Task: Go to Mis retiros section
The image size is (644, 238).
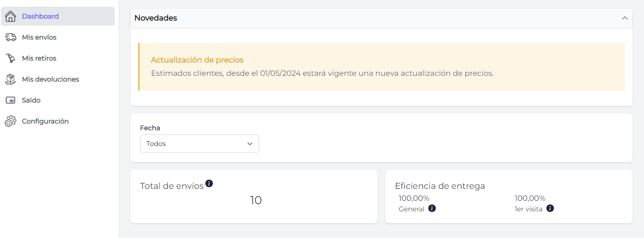Action: pos(39,58)
